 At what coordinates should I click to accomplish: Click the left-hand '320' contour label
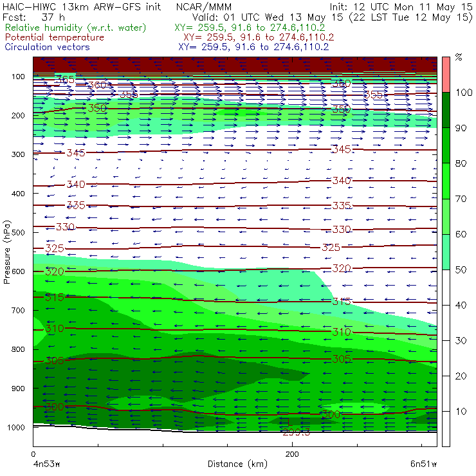(55, 271)
